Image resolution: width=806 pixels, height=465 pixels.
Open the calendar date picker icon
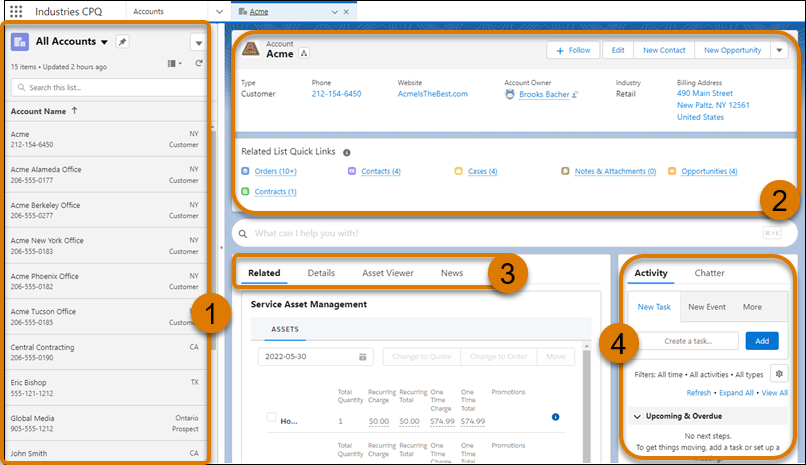tap(362, 357)
